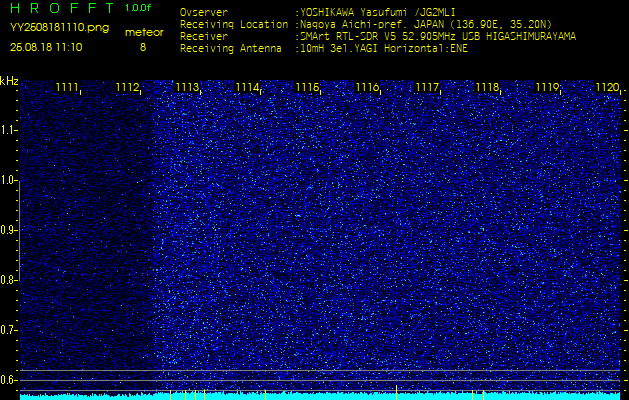Click the 1119 time axis label

[547, 87]
